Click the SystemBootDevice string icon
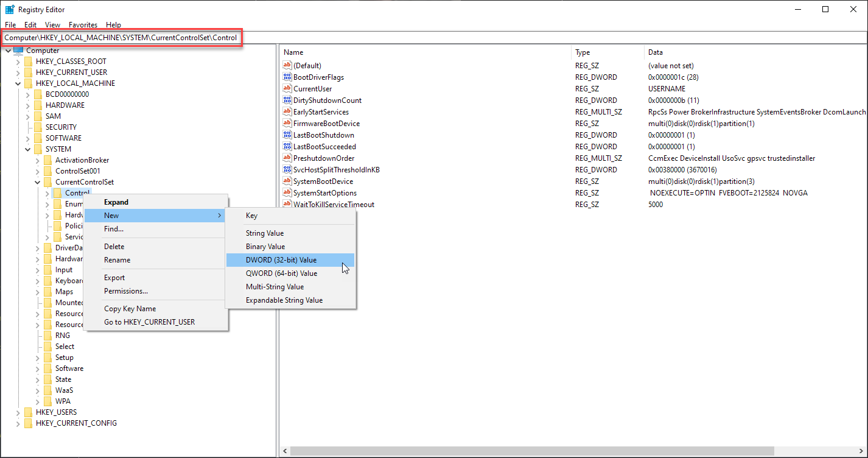This screenshot has width=868, height=458. [x=288, y=181]
